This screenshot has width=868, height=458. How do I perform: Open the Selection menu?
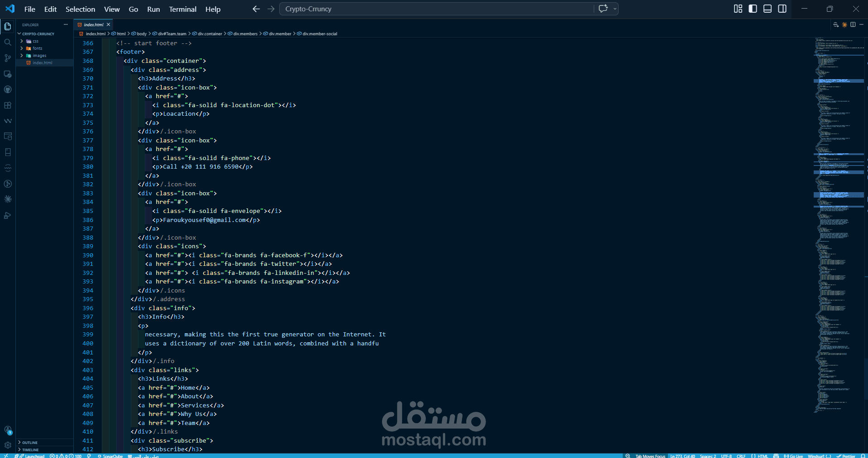click(x=80, y=9)
